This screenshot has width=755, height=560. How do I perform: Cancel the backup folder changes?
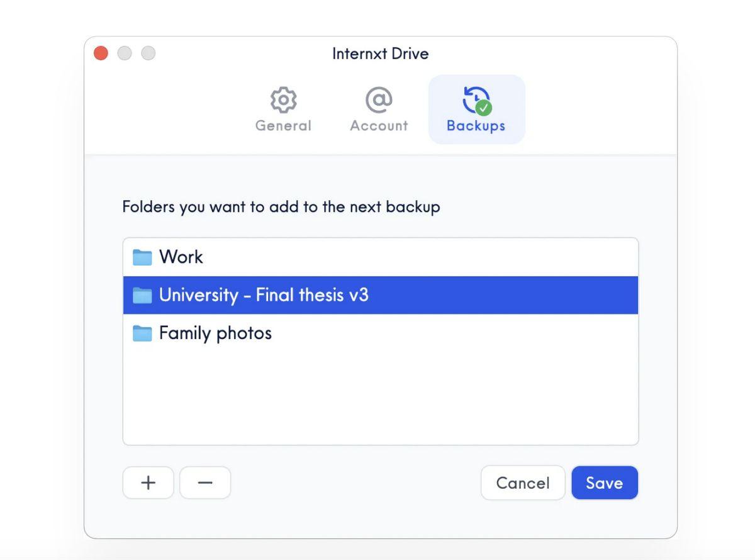pos(523,483)
